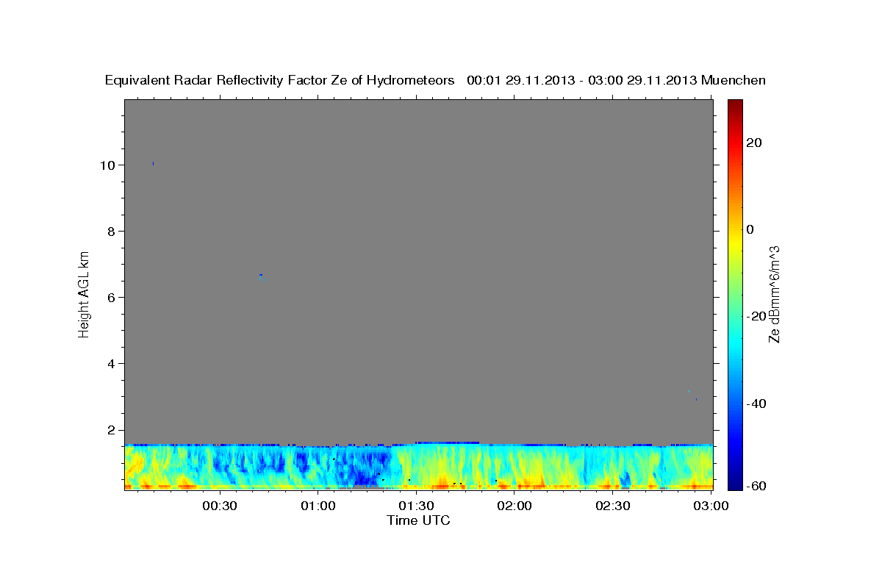Click the colorbar tick label '20'
Image resolution: width=882 pixels, height=588 pixels.
(754, 143)
